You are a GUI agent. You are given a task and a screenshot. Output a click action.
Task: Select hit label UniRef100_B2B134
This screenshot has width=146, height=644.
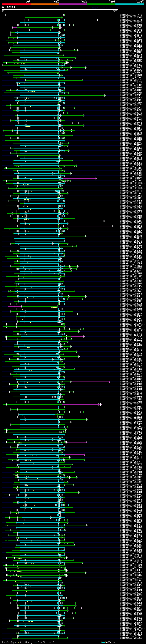(x=131, y=75)
